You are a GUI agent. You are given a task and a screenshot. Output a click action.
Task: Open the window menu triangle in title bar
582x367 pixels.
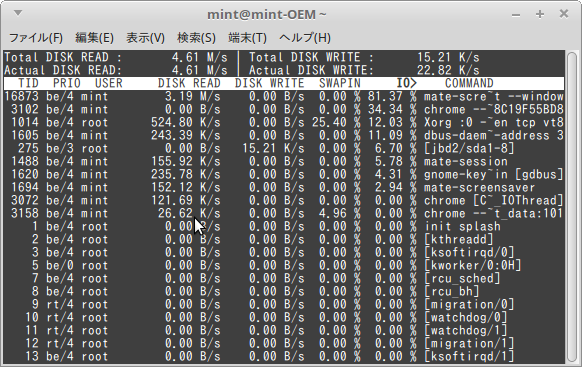[18, 13]
